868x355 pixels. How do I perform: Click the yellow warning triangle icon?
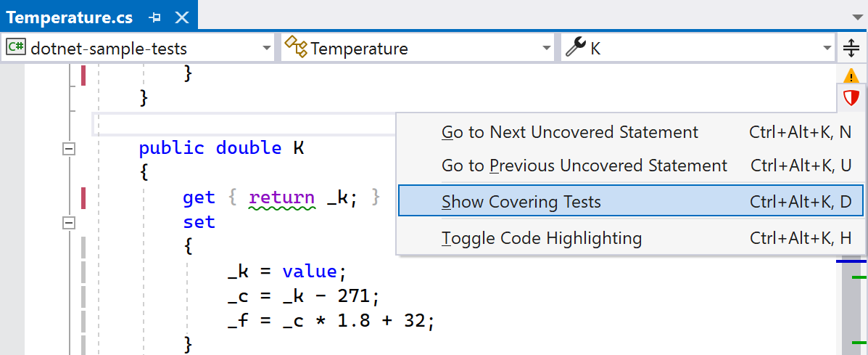[x=851, y=76]
